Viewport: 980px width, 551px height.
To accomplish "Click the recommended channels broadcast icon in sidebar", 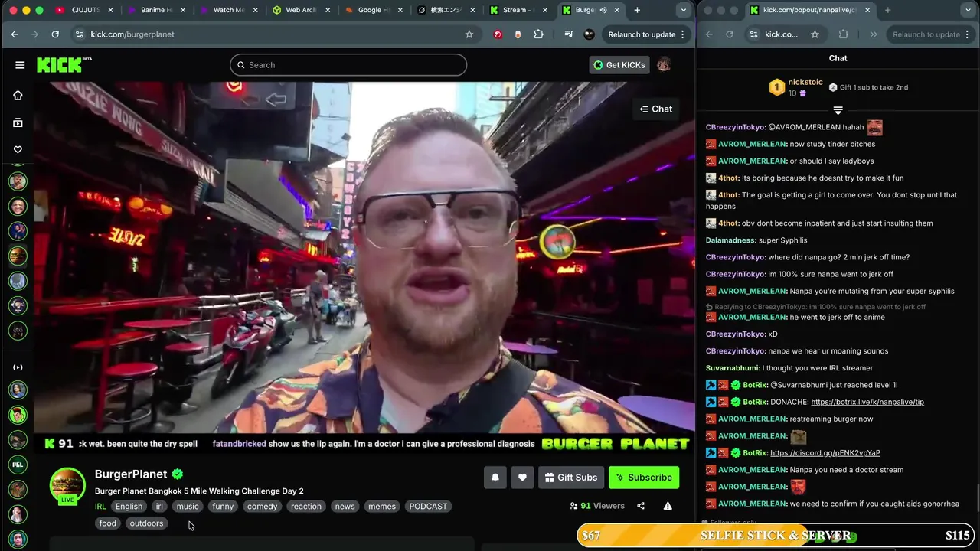I will 18,367.
